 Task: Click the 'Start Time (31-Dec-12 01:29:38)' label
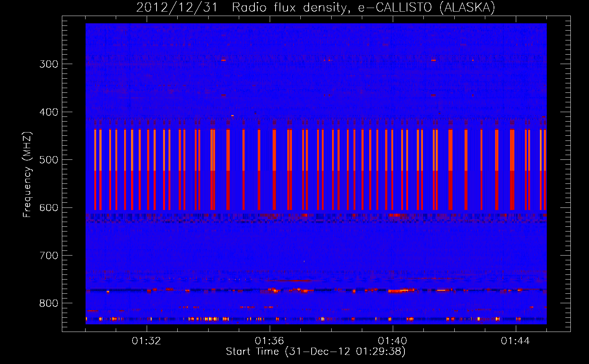coord(316,352)
